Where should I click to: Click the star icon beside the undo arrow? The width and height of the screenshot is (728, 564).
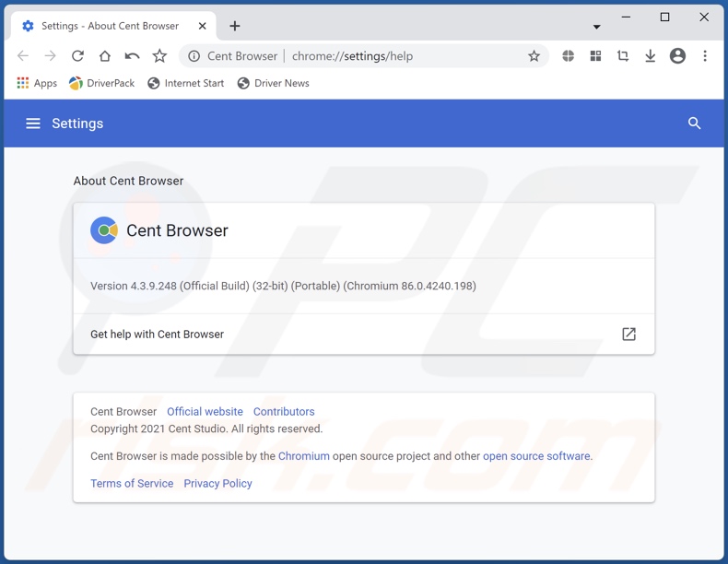[159, 56]
